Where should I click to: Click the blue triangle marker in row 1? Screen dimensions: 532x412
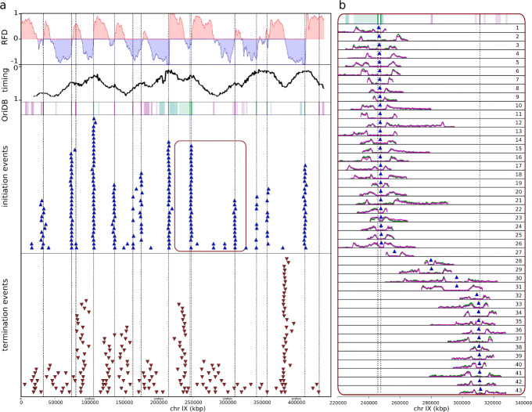379,28
